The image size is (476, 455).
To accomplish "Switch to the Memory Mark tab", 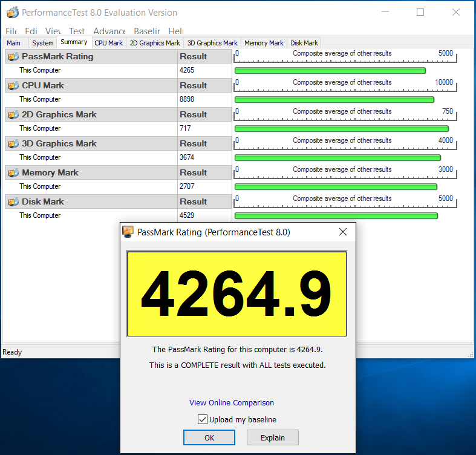I will click(264, 43).
